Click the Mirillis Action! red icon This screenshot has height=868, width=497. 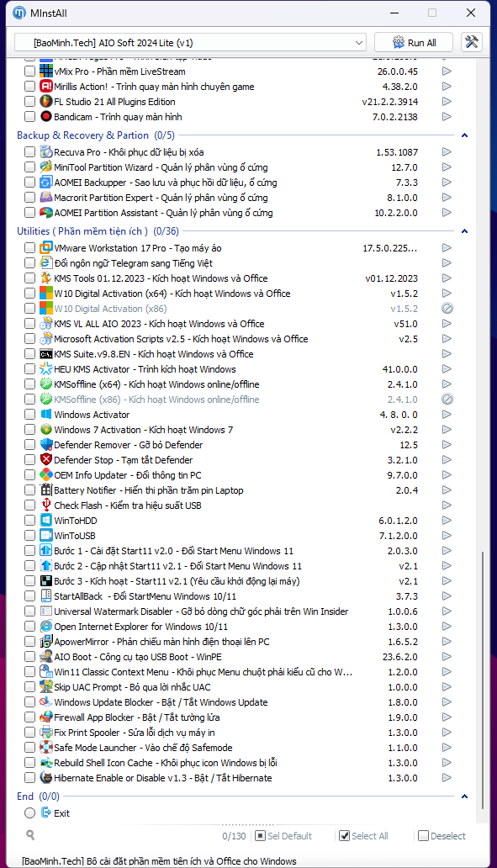46,87
